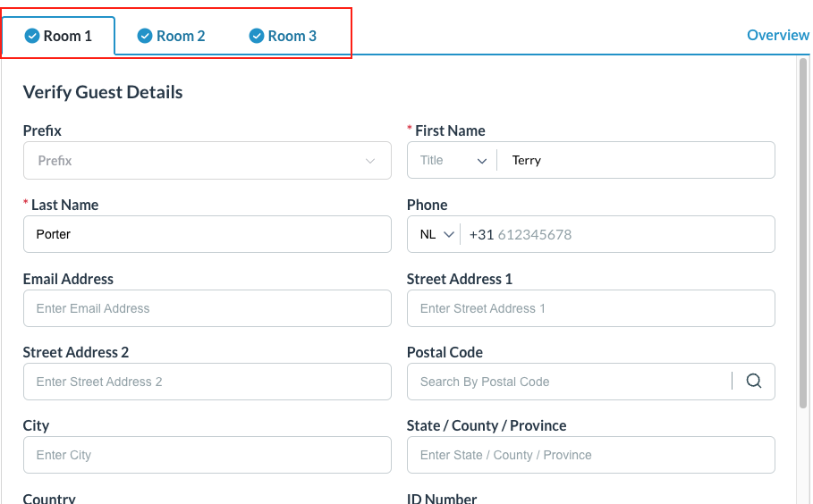Click the Last Name field containing Porter
The width and height of the screenshot is (813, 504).
coord(207,234)
